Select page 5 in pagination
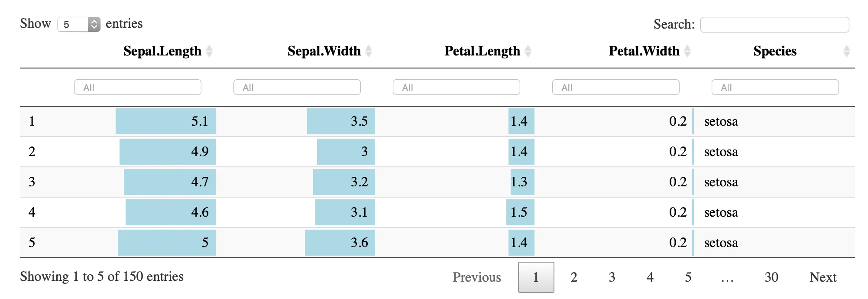This screenshot has height=299, width=868. pyautogui.click(x=688, y=277)
